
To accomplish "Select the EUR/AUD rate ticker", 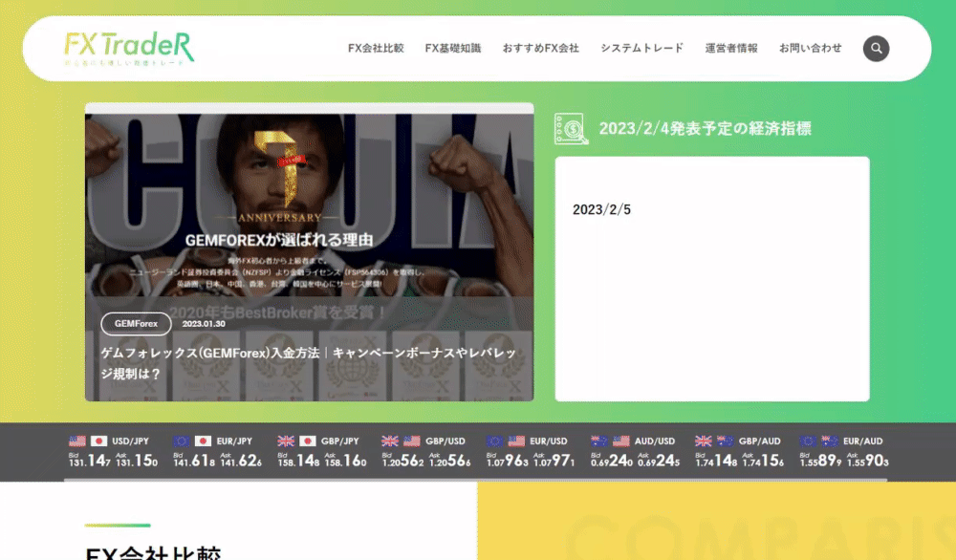I will click(x=844, y=451).
